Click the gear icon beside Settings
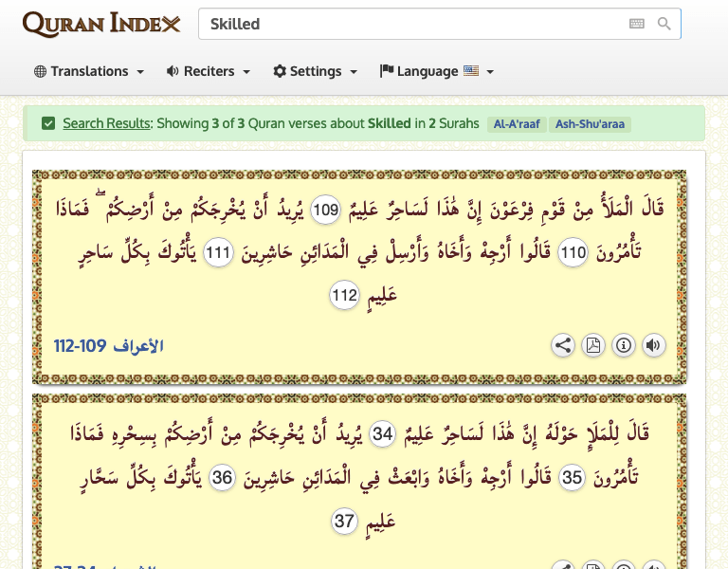Viewport: 728px width, 569px height. point(280,71)
